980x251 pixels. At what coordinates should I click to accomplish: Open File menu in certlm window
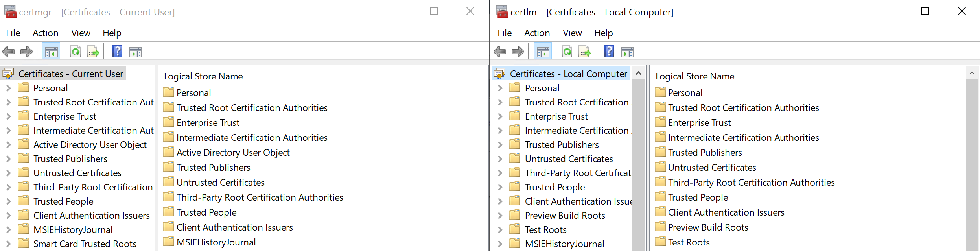(x=504, y=33)
